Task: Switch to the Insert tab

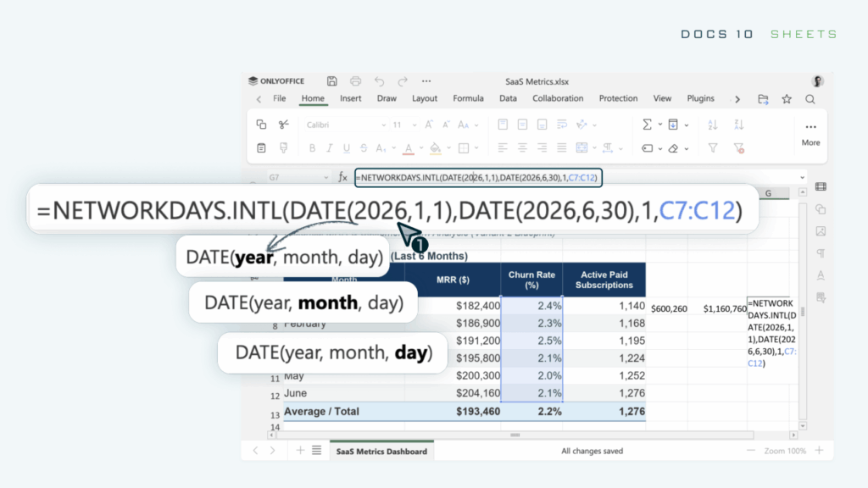Action: click(350, 98)
